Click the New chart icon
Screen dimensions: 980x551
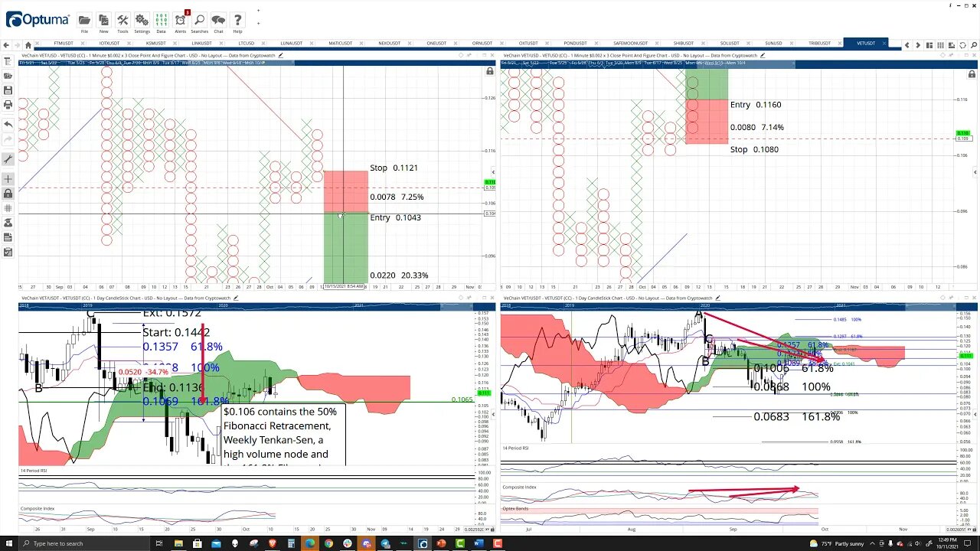coord(103,21)
